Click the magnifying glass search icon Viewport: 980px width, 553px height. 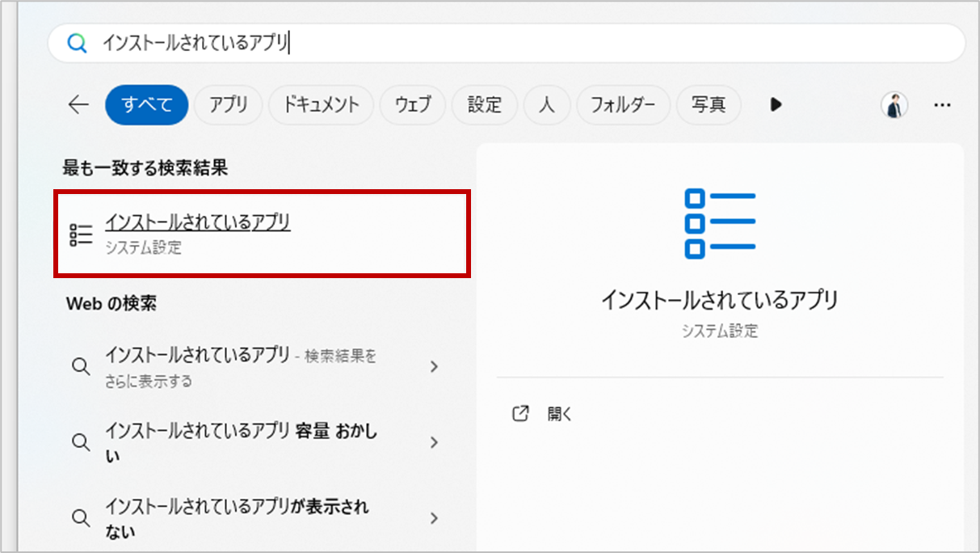pyautogui.click(x=77, y=43)
